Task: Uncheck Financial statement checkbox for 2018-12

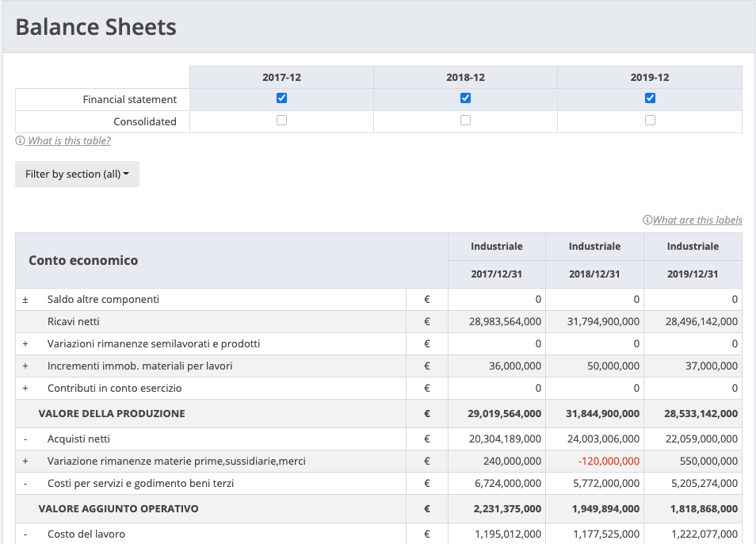Action: tap(465, 98)
